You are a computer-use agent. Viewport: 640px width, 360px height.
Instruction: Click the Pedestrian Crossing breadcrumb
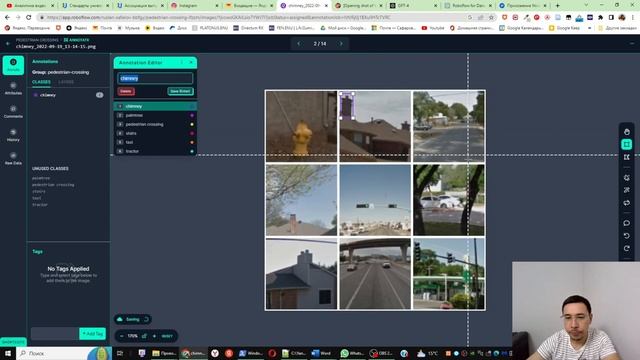(37, 40)
